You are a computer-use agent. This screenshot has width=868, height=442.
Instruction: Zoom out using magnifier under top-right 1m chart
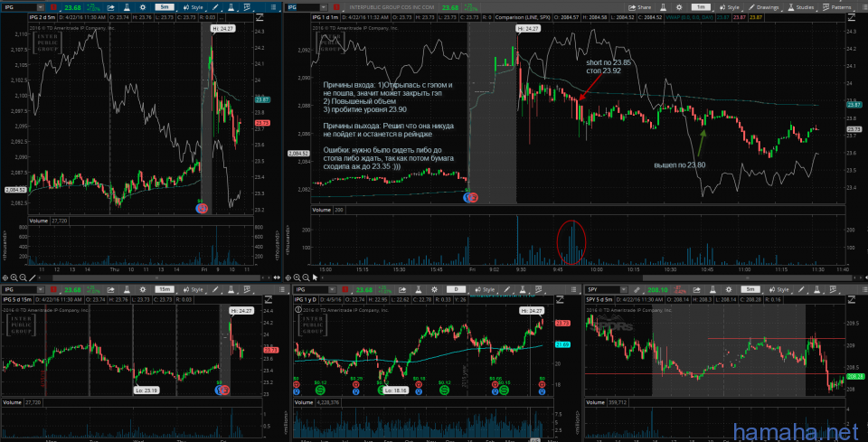(306, 277)
